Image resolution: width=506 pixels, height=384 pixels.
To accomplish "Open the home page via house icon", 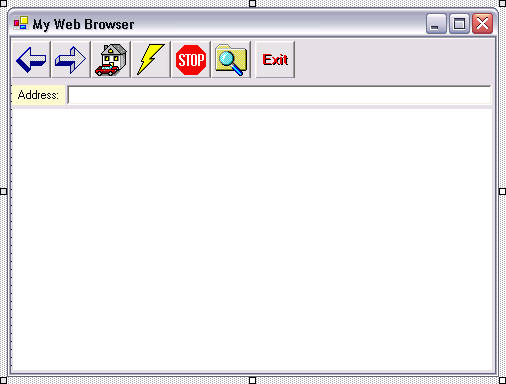I will tap(111, 60).
